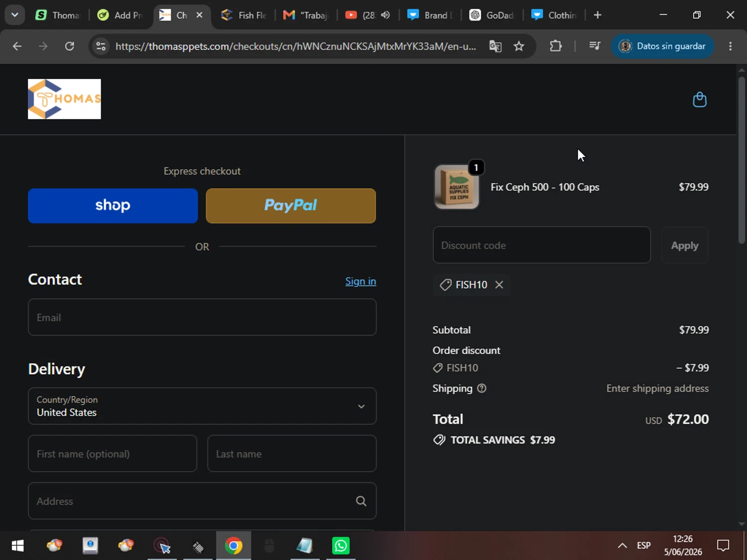Screen dimensions: 747x560
Task: Bookmark this page with the star icon
Action: pyautogui.click(x=519, y=46)
